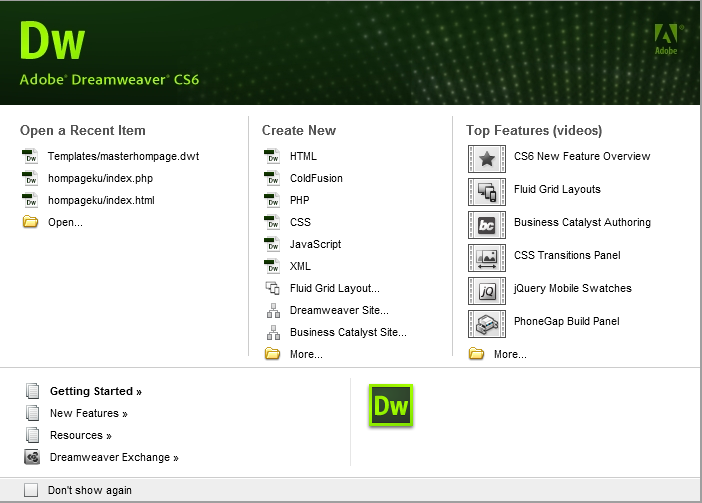The width and height of the screenshot is (702, 503).
Task: Open the jQuery Mobile Swatches video
Action: pyautogui.click(x=573, y=288)
